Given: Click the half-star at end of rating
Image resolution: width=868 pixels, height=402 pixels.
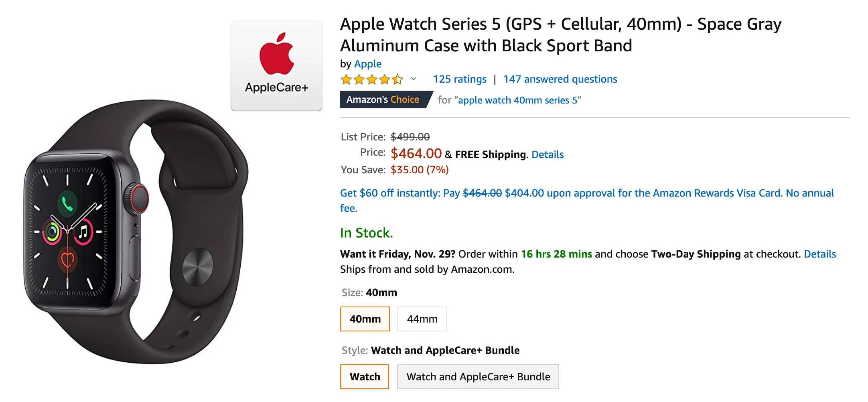Looking at the screenshot, I should point(397,79).
